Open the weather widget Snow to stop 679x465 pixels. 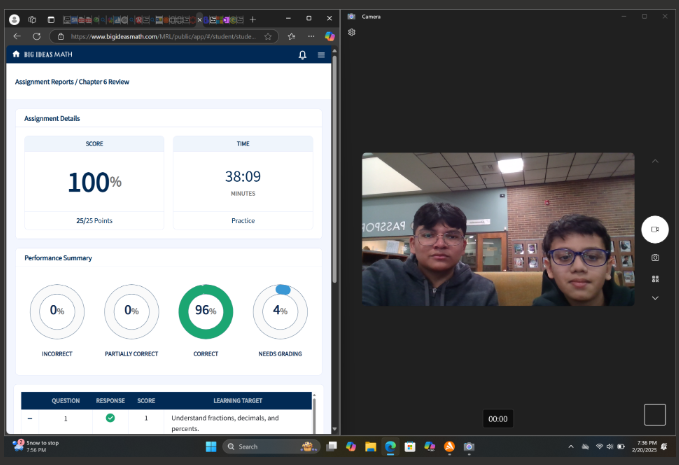[36, 446]
